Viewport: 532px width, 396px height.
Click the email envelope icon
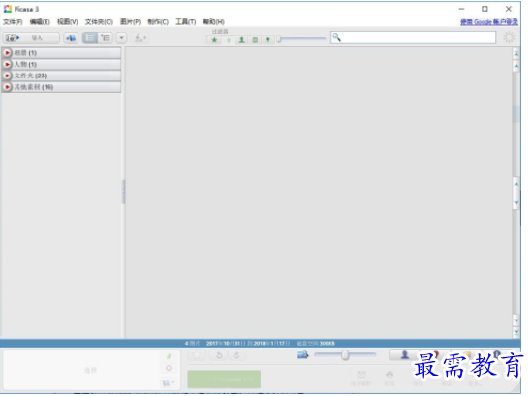(361, 375)
